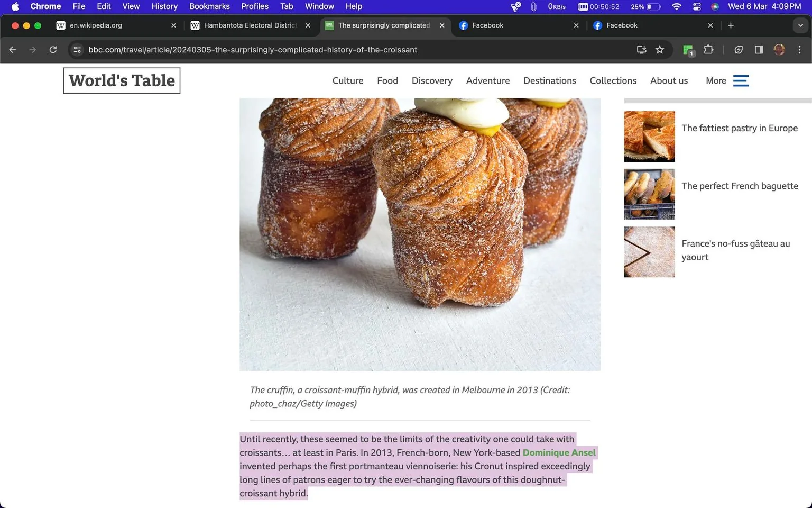The height and width of the screenshot is (508, 812).
Task: Read The fattiest pastry in Europe article
Action: [x=740, y=128]
